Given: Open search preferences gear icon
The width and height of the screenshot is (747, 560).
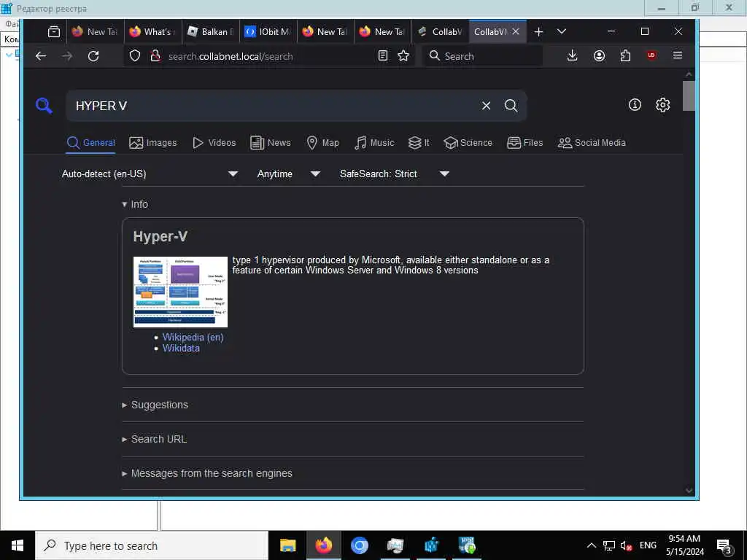Looking at the screenshot, I should tap(662, 105).
